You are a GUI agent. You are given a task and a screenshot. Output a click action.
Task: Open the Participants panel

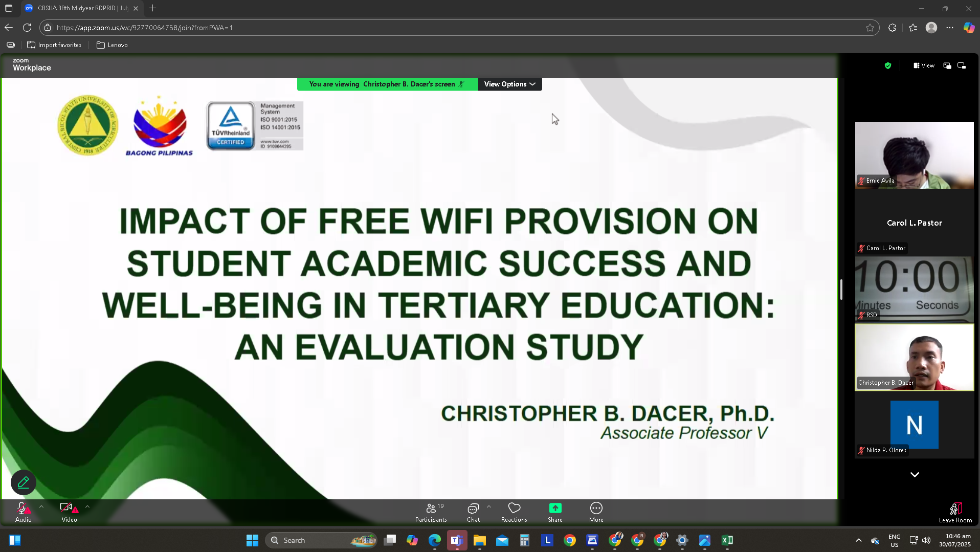pyautogui.click(x=431, y=512)
